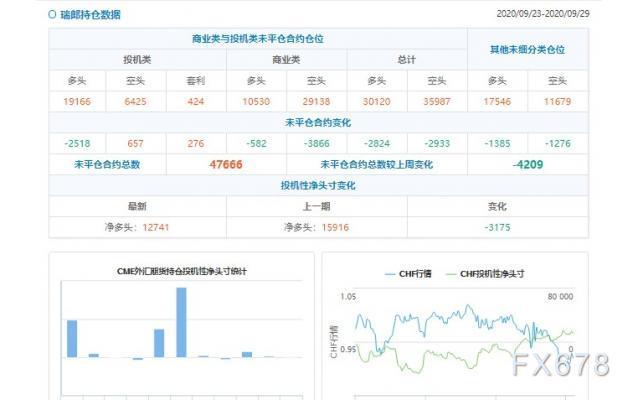
Task: Click the 瑞郎持仓数据 section title
Action: coord(90,15)
